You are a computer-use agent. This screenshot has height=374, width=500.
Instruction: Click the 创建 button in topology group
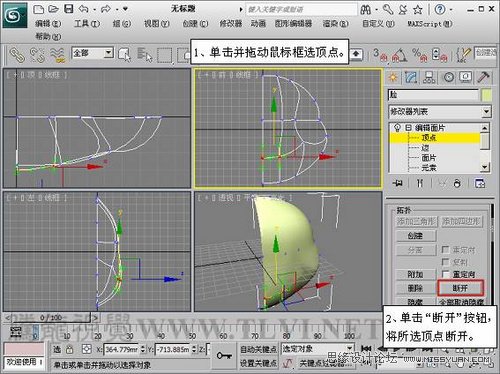coord(416,236)
